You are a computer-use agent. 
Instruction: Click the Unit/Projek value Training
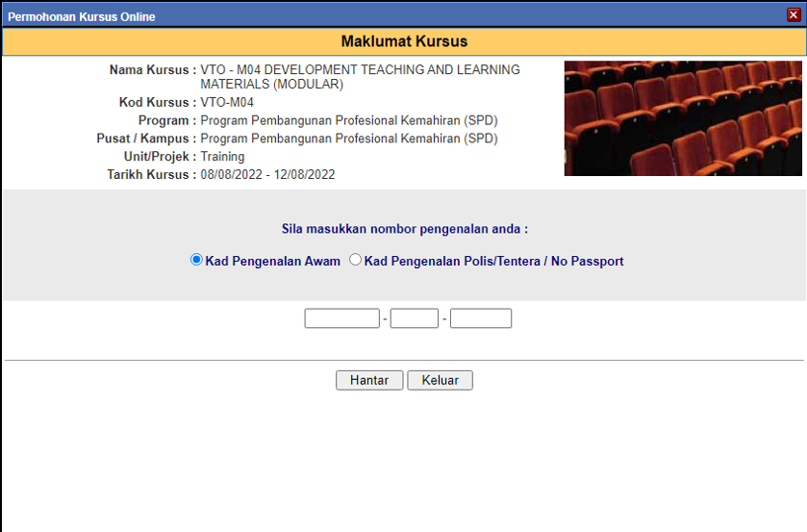(x=222, y=157)
